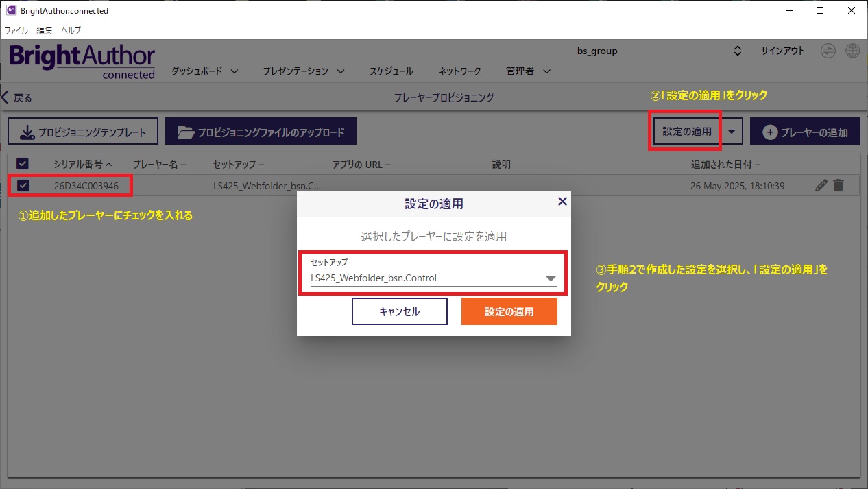Screen dimensions: 868x489
Task: Click the date 26 May 2025, 18:10:39
Action: point(738,186)
